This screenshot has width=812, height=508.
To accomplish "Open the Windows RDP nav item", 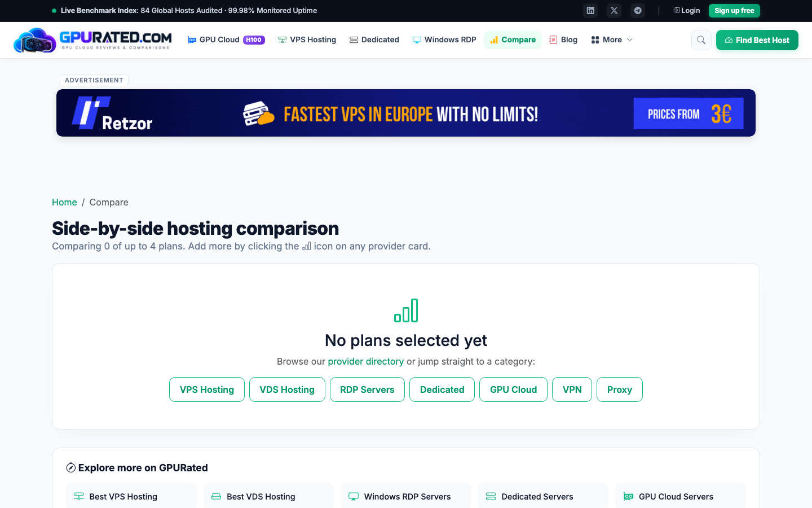I will pyautogui.click(x=444, y=40).
